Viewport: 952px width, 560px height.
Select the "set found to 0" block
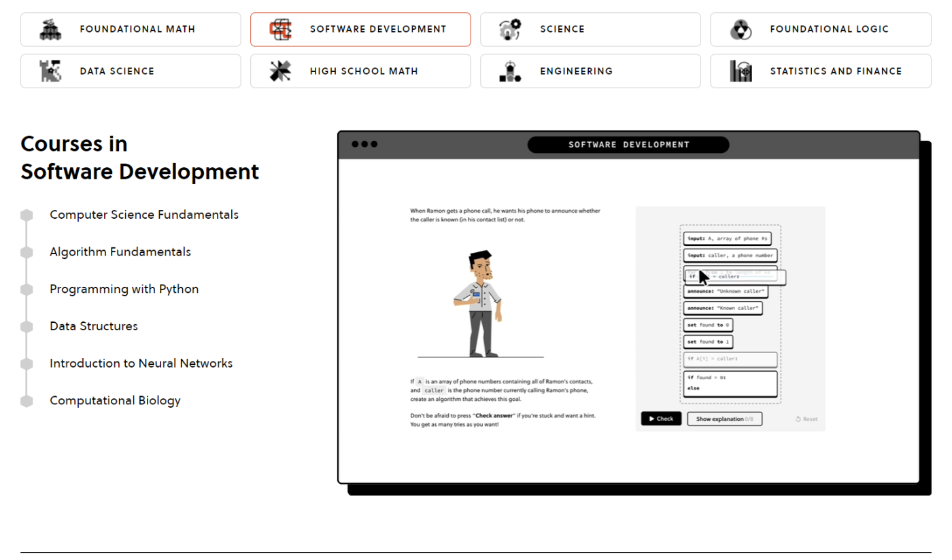[x=708, y=325]
